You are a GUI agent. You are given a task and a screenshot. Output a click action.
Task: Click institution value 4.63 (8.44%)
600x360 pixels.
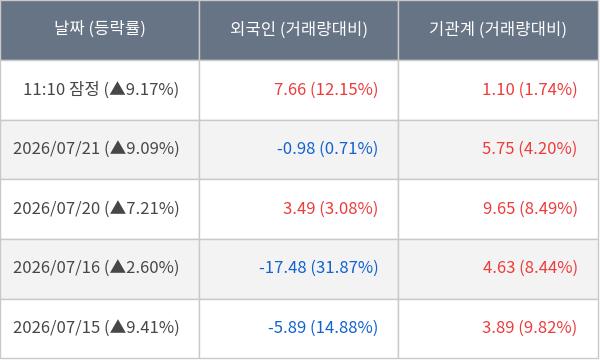click(x=530, y=267)
